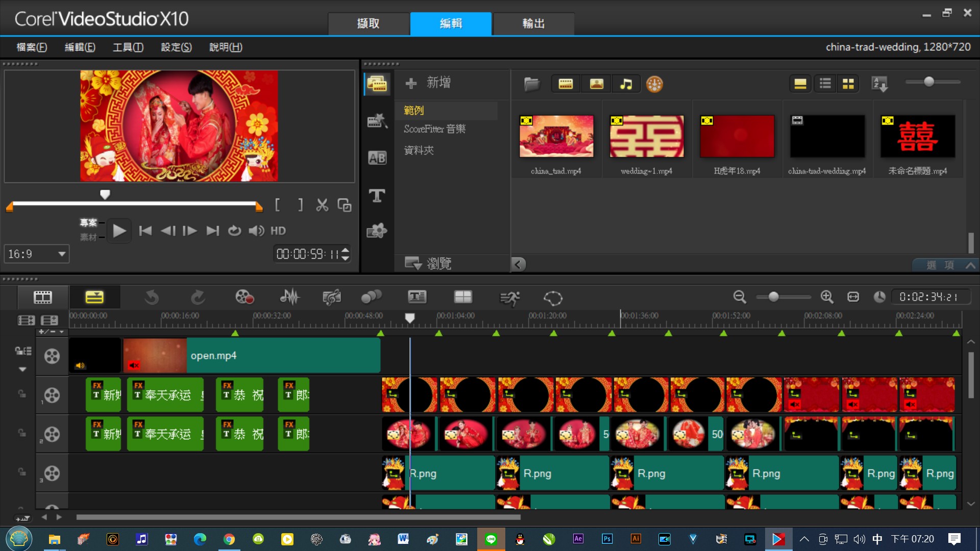Fit project in timeline window
The width and height of the screenshot is (980, 551).
[x=853, y=297]
